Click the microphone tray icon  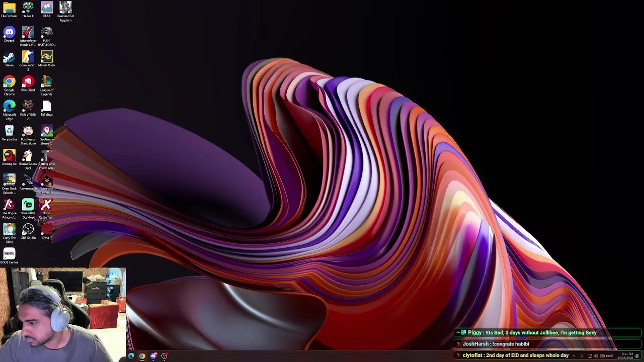[x=582, y=356]
